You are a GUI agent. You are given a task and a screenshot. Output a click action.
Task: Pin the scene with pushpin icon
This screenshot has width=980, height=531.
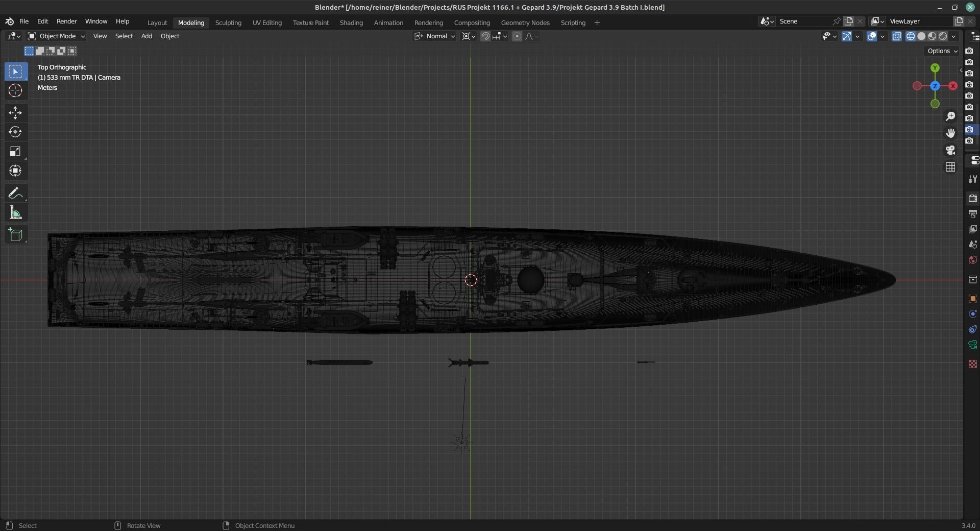point(837,21)
